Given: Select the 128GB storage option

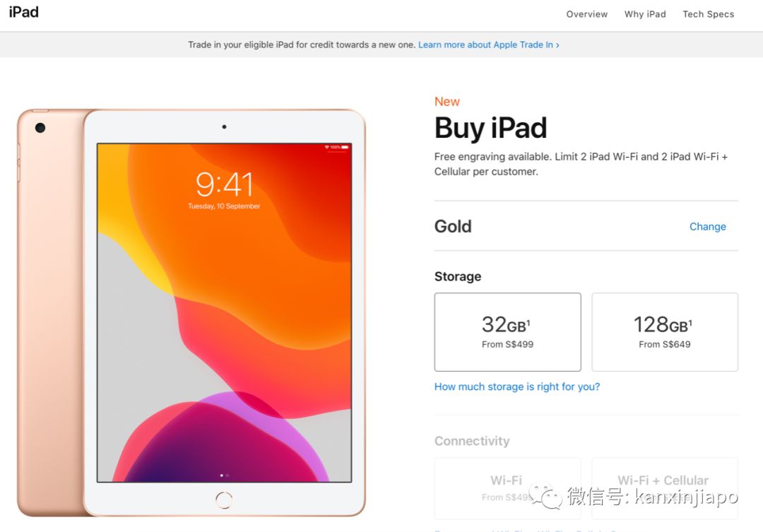Looking at the screenshot, I should 665,332.
